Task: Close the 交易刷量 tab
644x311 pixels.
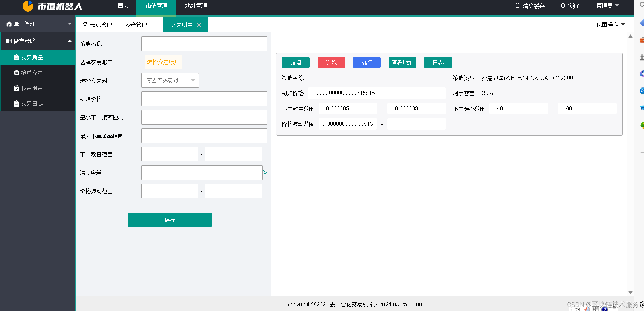Action: pos(199,25)
